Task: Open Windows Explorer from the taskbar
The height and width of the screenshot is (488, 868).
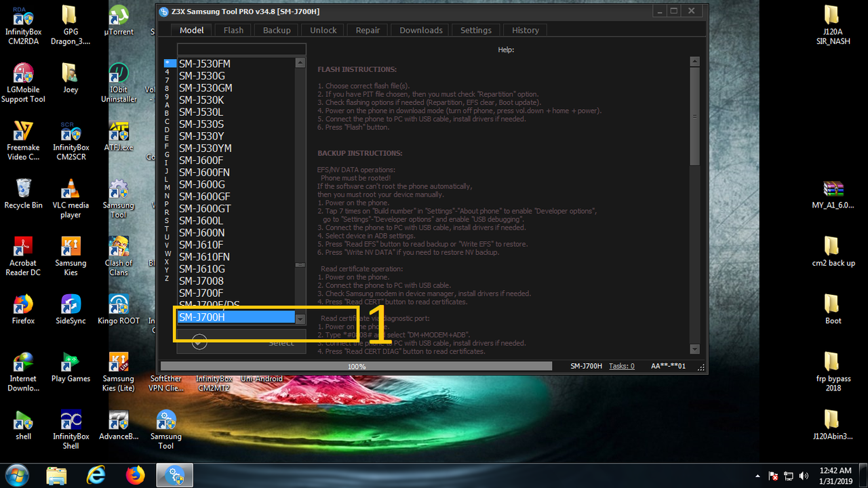Action: pos(56,475)
